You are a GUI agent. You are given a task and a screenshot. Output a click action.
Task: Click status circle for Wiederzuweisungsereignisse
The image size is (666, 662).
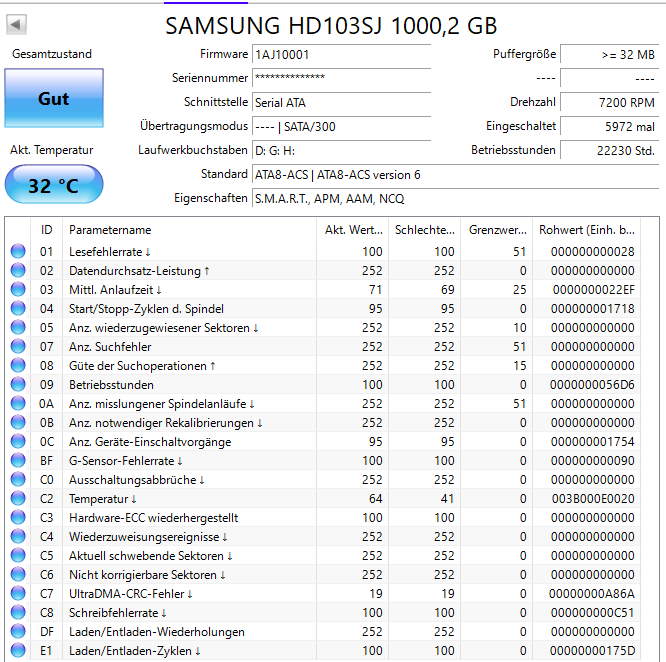pos(18,536)
